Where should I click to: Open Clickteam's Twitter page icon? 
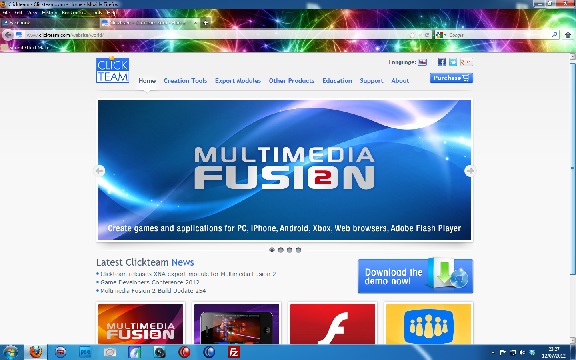pos(453,62)
